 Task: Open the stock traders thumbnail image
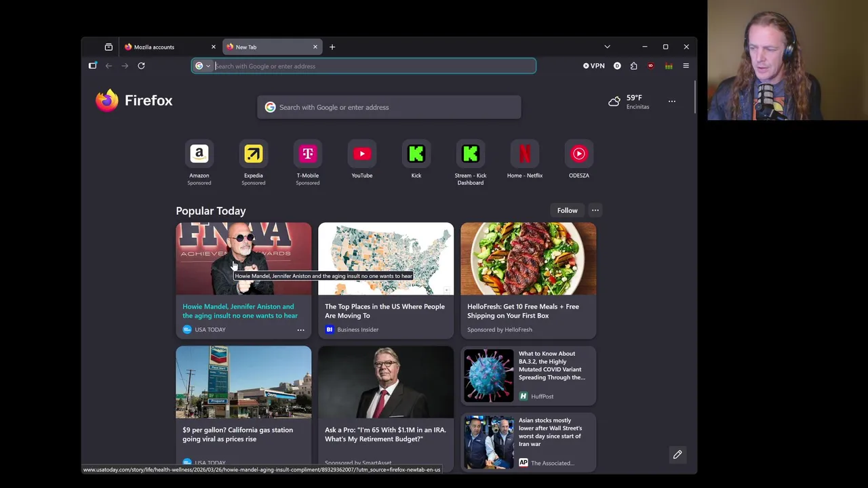coord(488,442)
